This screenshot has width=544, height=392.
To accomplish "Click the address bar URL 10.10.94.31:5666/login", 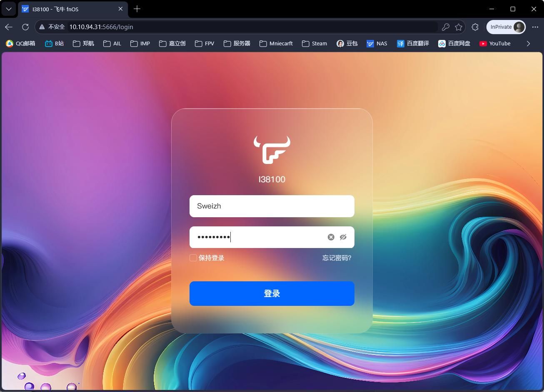I will (x=101, y=27).
